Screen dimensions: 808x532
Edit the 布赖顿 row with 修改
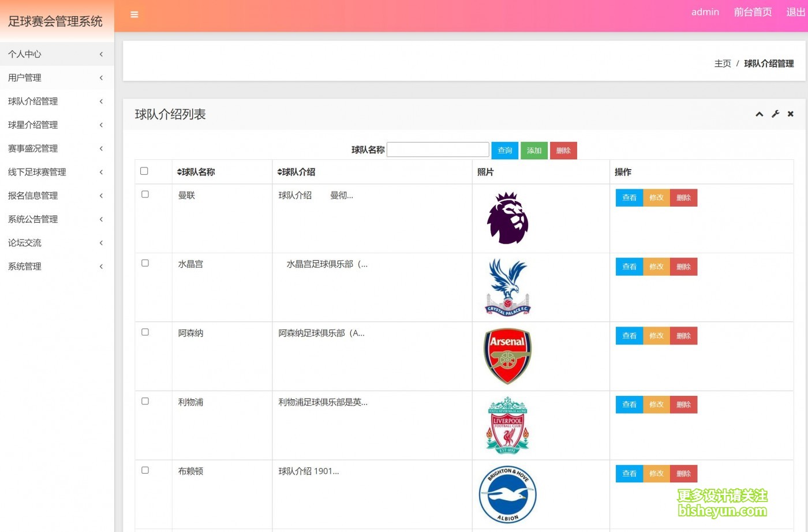(656, 473)
